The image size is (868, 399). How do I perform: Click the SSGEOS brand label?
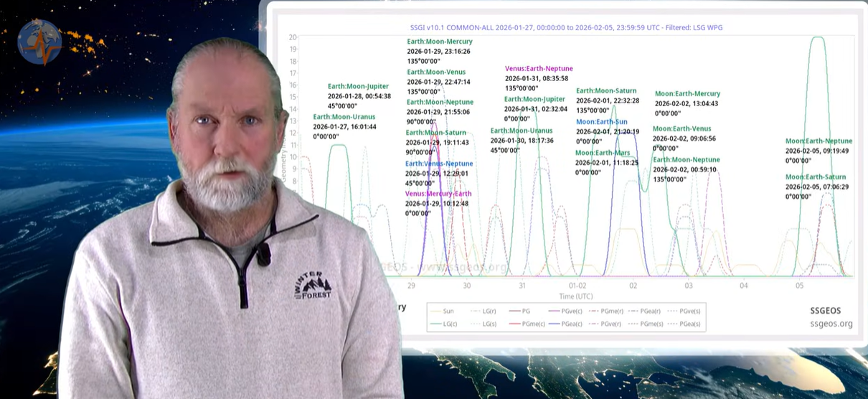click(x=824, y=311)
